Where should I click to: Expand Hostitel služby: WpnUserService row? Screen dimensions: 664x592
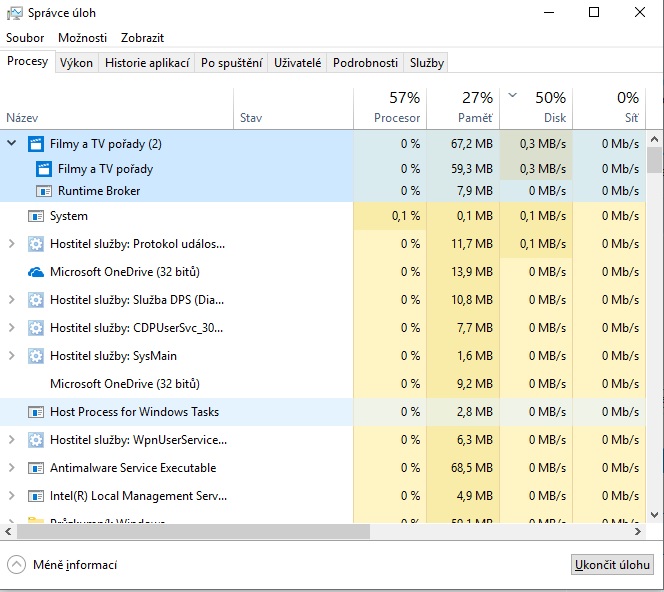(x=12, y=440)
